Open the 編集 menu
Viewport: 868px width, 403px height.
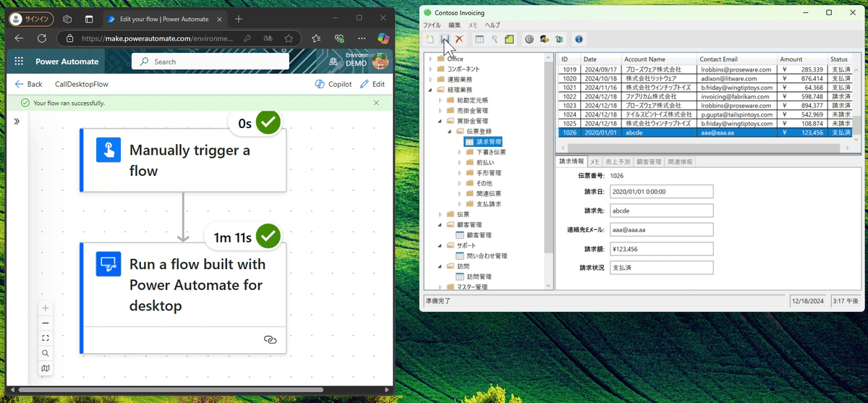(x=454, y=25)
